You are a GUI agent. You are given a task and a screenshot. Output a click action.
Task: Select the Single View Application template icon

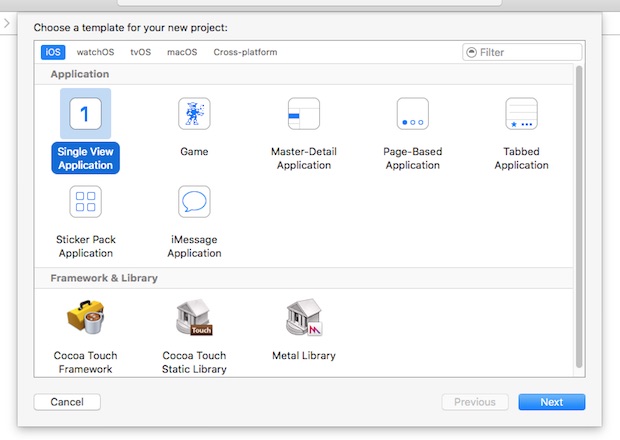[x=85, y=114]
